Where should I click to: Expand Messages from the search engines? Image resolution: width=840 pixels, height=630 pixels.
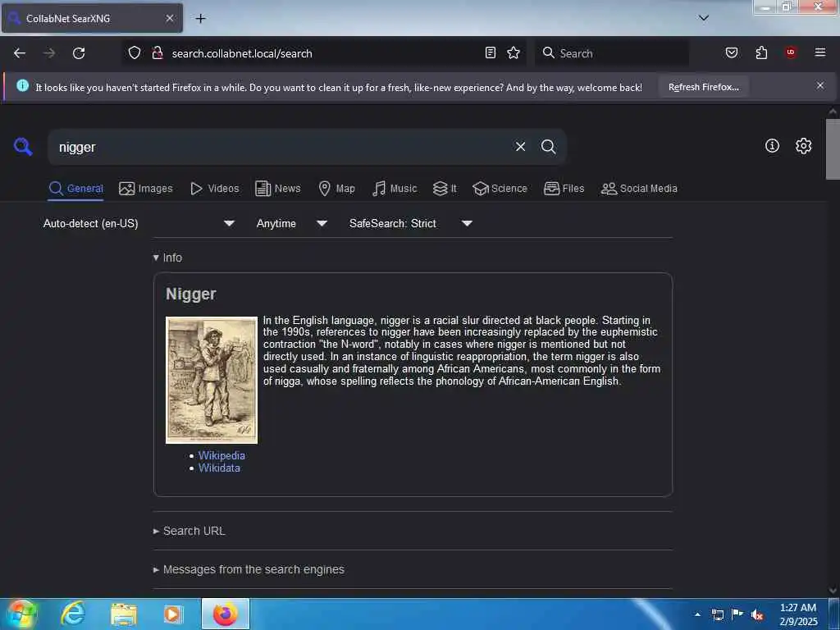pyautogui.click(x=249, y=569)
